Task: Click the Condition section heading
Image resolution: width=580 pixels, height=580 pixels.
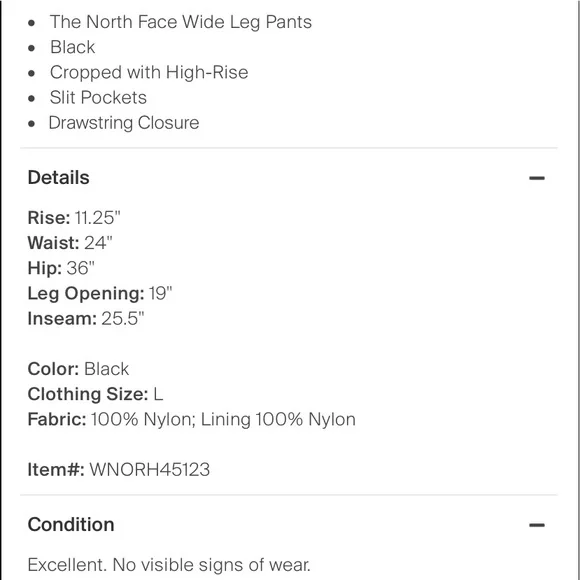Action: (x=71, y=525)
